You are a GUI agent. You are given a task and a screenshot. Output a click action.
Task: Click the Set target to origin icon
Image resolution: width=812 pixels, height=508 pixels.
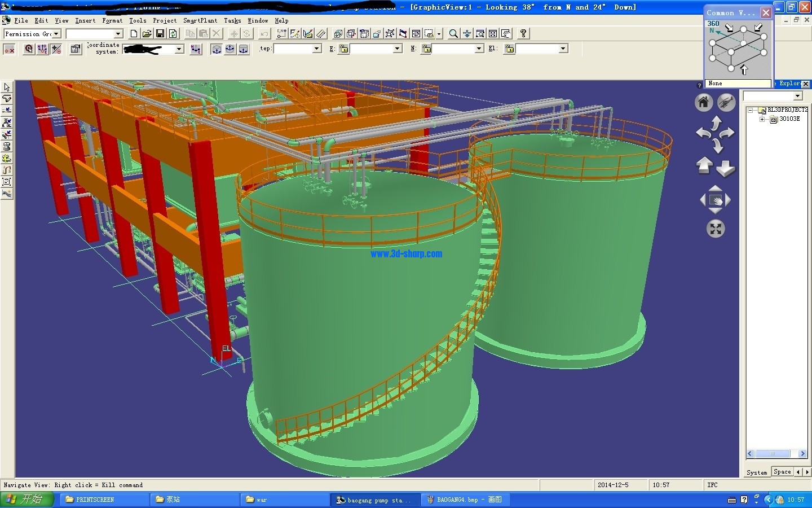[196, 49]
